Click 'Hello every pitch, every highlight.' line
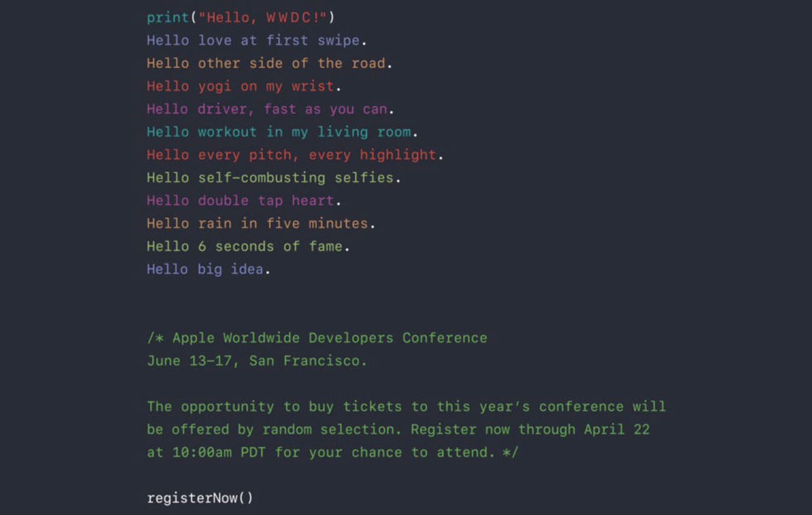Viewport: 812px width, 515px height. pyautogui.click(x=295, y=155)
